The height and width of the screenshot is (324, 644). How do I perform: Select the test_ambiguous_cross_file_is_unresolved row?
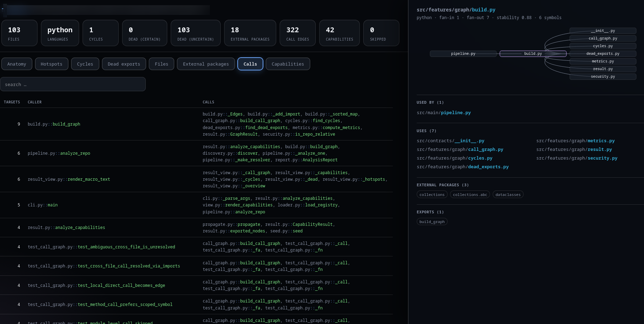coord(196,247)
